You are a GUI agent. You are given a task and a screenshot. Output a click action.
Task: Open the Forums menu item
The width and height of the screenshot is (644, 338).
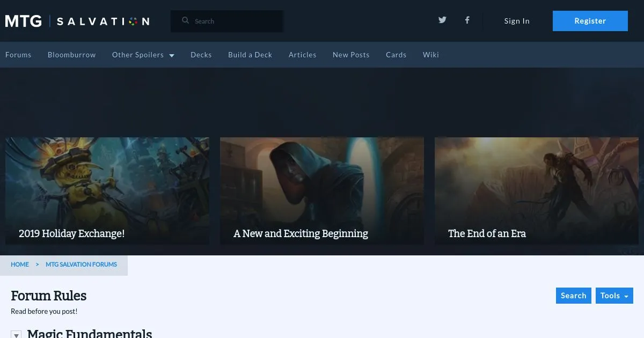pyautogui.click(x=18, y=55)
